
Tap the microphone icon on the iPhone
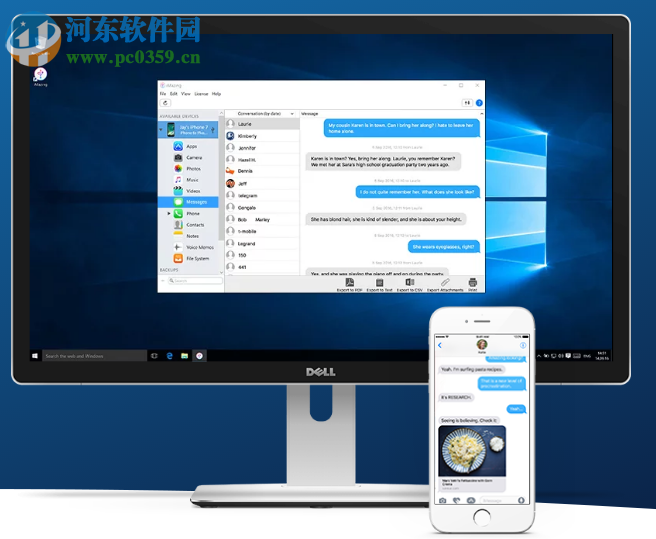(x=521, y=500)
